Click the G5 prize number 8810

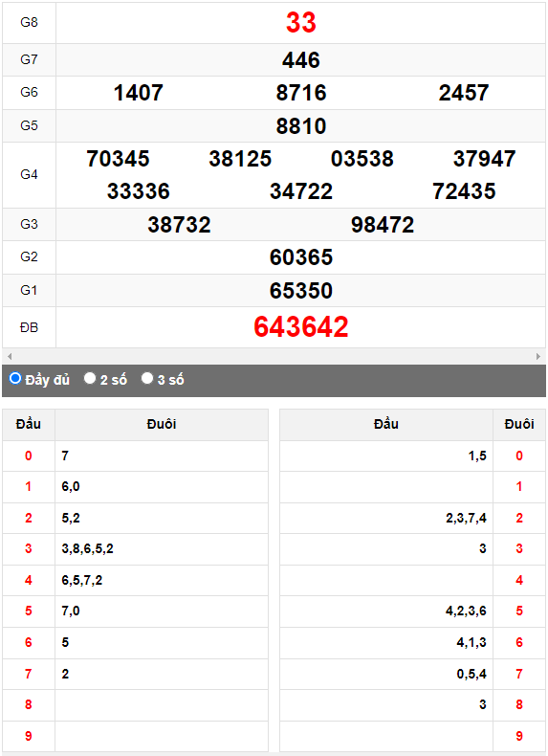[x=301, y=126]
